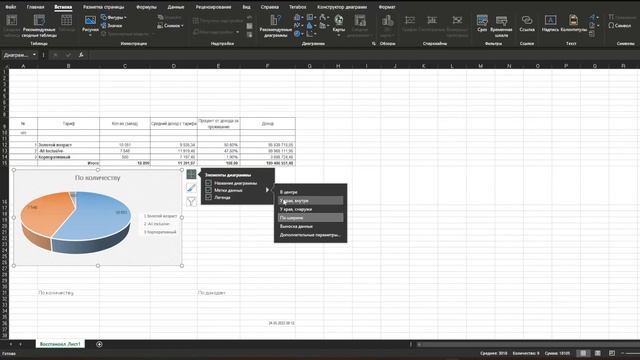This screenshot has height=360, width=640.
Task: Open the chart filters funnel button
Action: pos(191,201)
